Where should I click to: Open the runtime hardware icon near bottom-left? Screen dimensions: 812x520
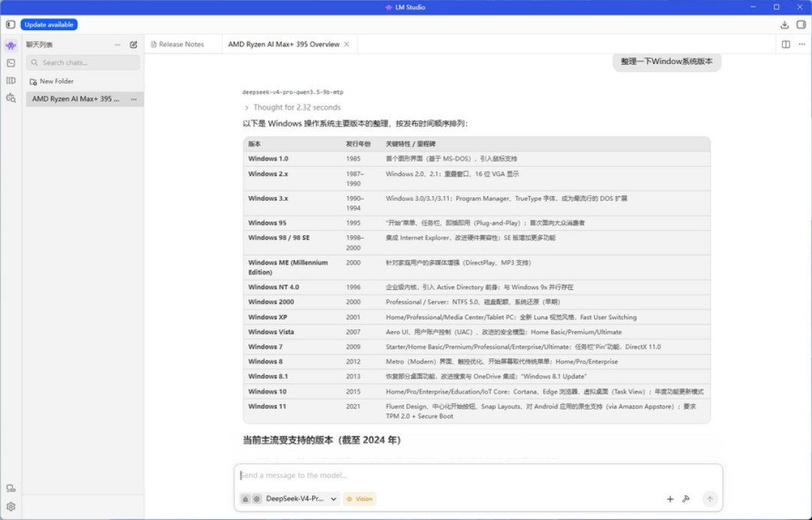pyautogui.click(x=11, y=488)
